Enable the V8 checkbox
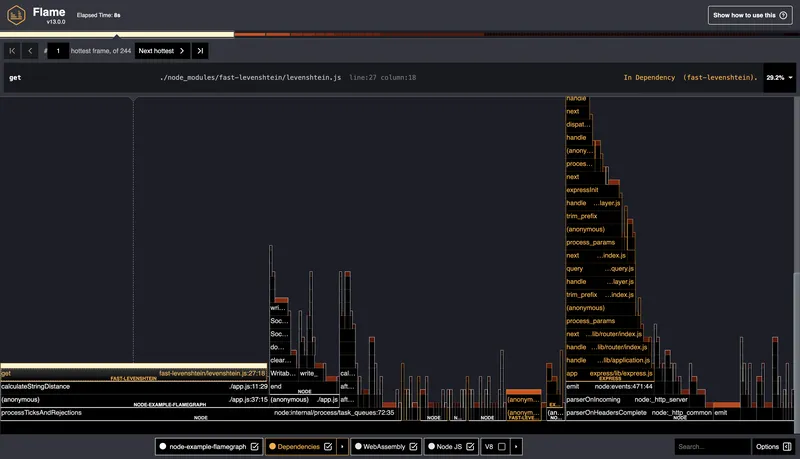The height and width of the screenshot is (459, 800). [501, 446]
